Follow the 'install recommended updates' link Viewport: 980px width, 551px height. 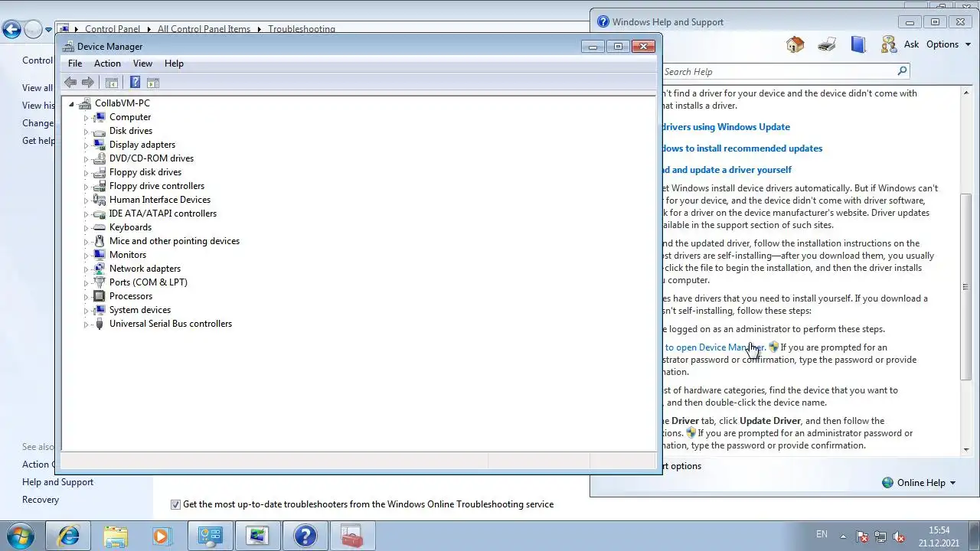[742, 148]
